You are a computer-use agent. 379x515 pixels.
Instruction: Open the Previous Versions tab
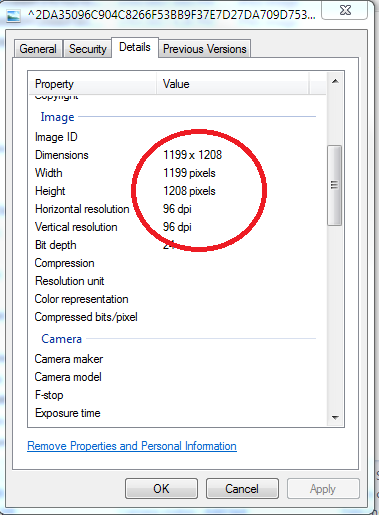click(205, 49)
